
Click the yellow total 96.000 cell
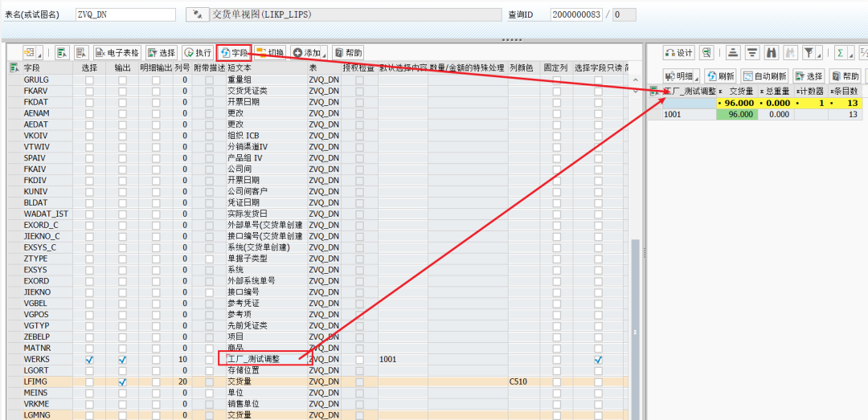click(x=735, y=103)
